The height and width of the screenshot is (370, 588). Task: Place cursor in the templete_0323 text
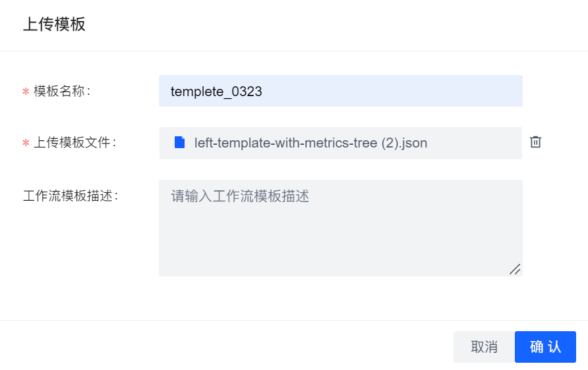[x=216, y=92]
